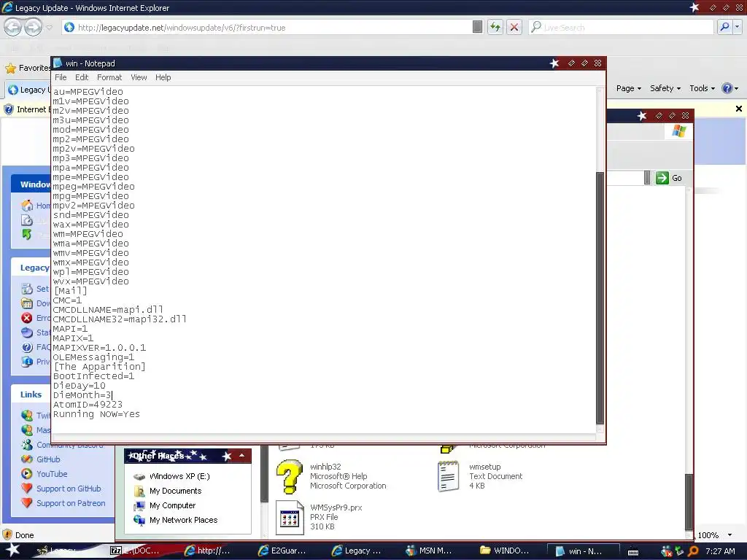The width and height of the screenshot is (747, 560).
Task: Open the Page dropdown menu
Action: pos(628,88)
